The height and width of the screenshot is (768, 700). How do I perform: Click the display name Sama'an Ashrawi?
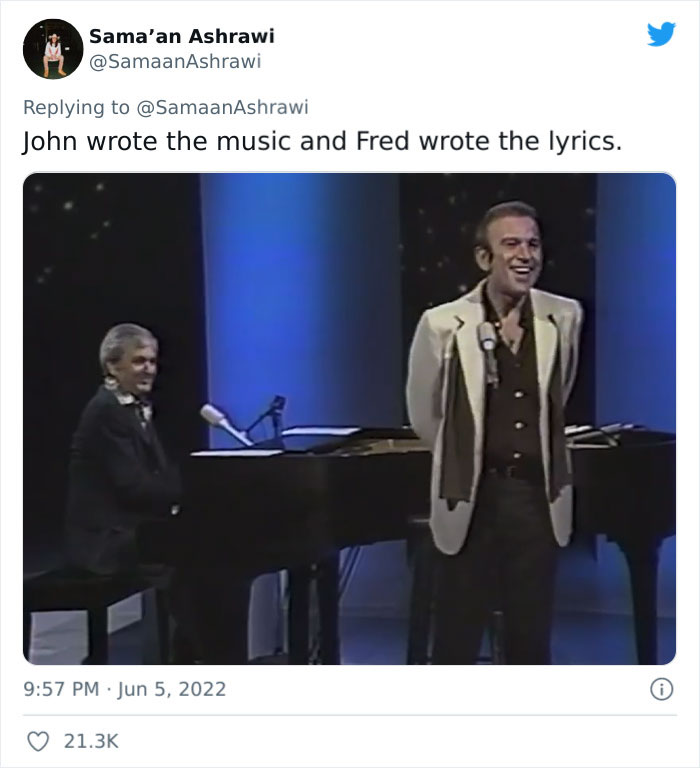181,36
